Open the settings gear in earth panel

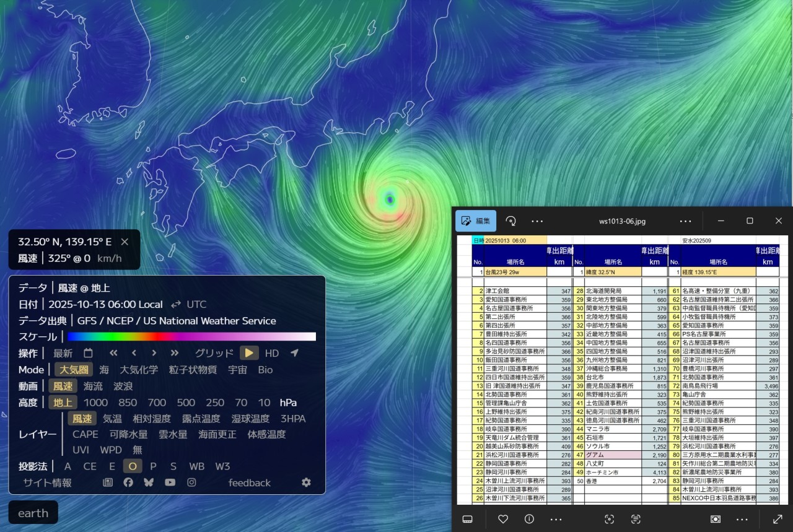click(x=306, y=482)
